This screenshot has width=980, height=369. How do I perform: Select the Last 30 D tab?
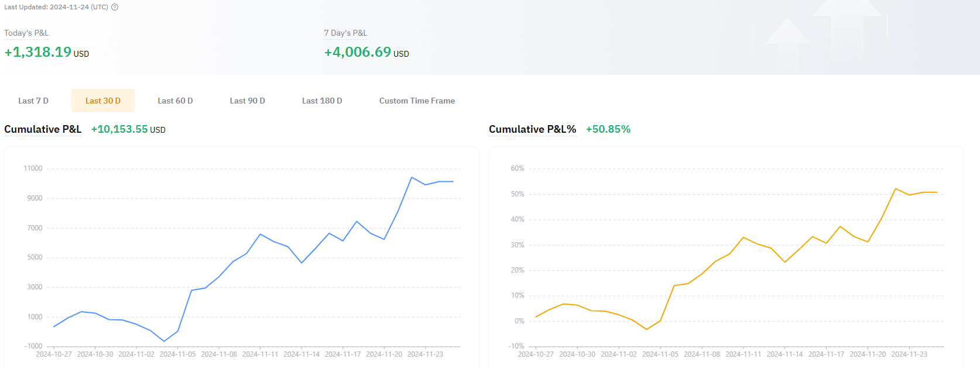coord(103,101)
